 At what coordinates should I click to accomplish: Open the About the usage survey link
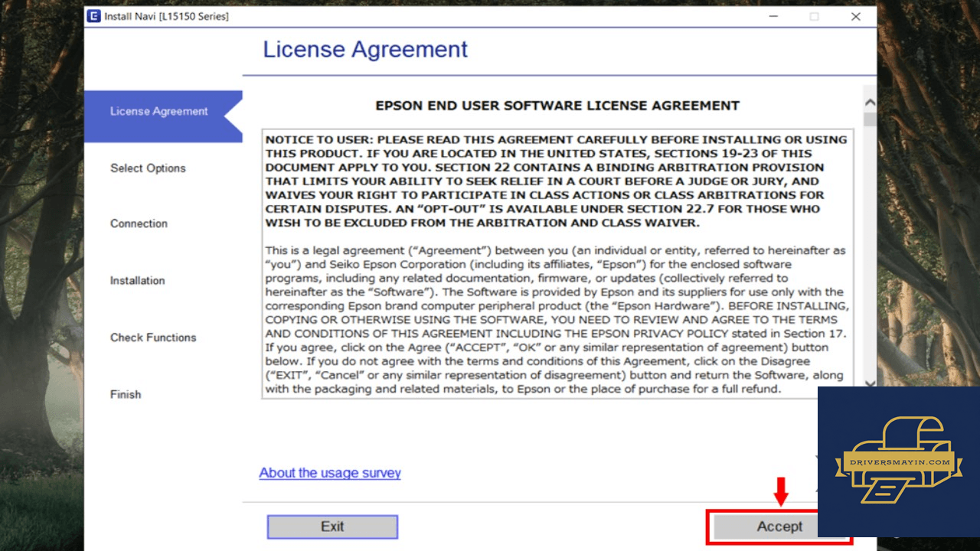[x=330, y=473]
